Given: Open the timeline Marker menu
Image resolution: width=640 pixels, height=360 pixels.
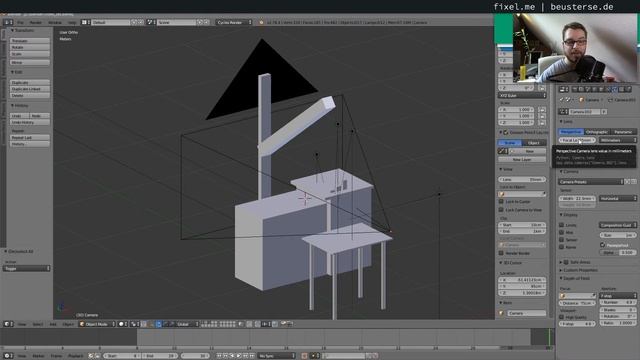Looking at the screenshot, I should coord(38,356).
